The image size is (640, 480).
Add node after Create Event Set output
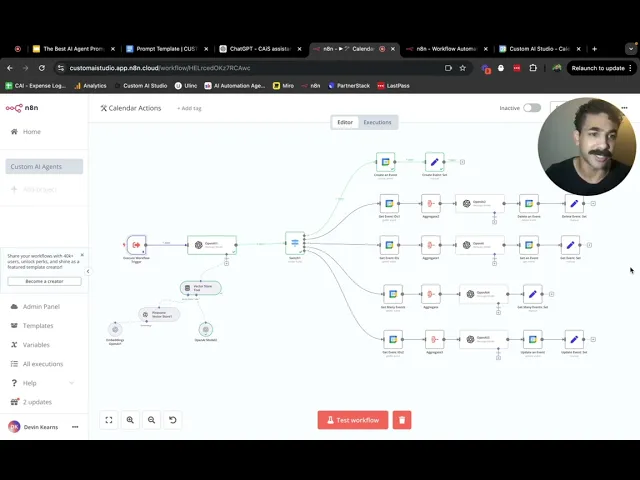[462, 162]
